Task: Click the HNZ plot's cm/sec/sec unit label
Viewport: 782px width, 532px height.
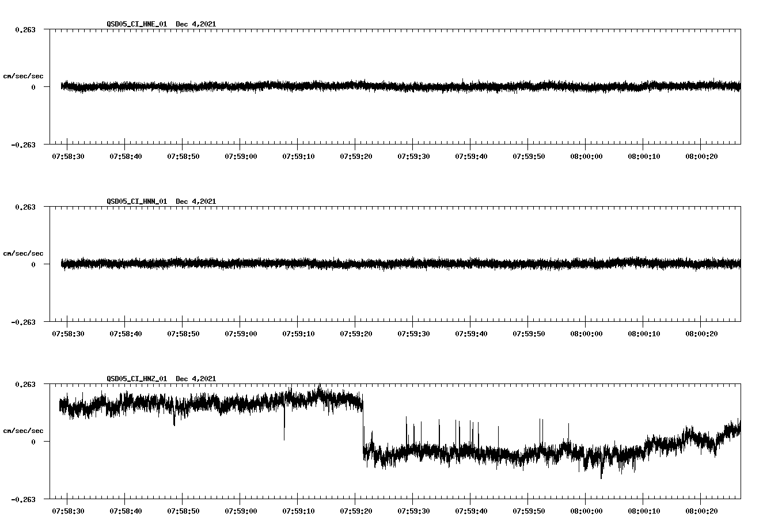Action: [x=23, y=431]
